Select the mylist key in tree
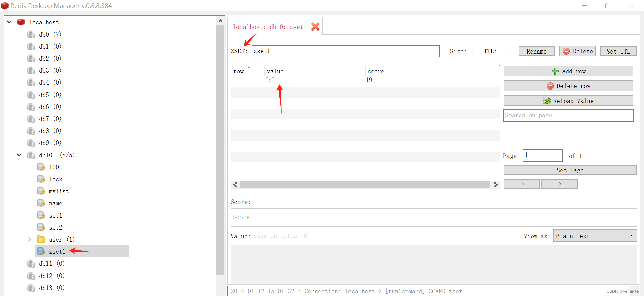 click(x=59, y=191)
